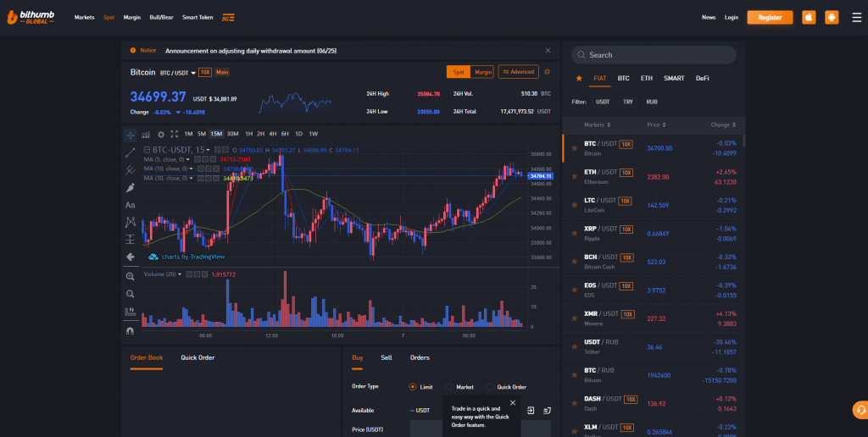Viewport: 868px width, 437px height.
Task: Open the chart indicators menu
Action: 146,134
